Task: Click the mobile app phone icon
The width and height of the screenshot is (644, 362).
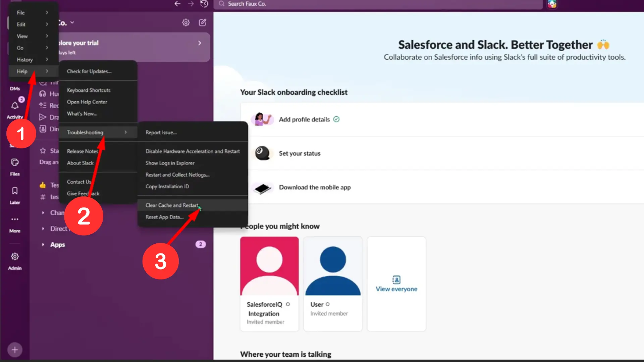Action: [x=262, y=188]
